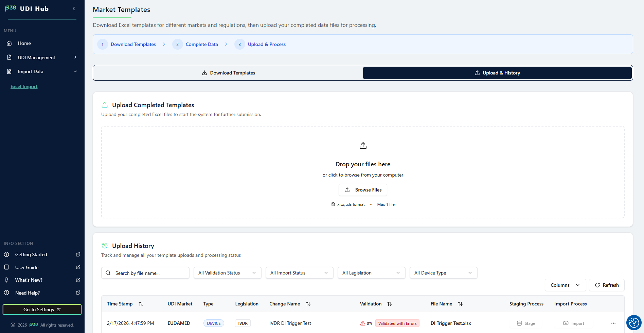644x333 pixels.
Task: Click the search magnifier icon
Action: (x=108, y=273)
